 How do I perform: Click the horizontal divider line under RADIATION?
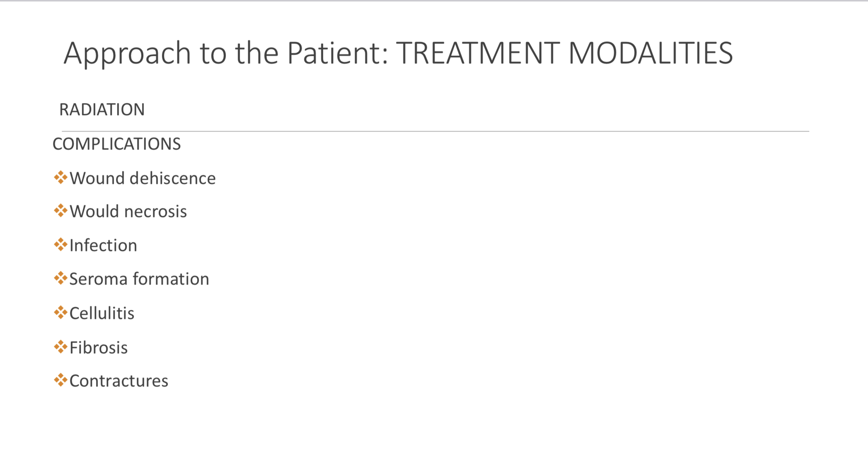(x=435, y=131)
